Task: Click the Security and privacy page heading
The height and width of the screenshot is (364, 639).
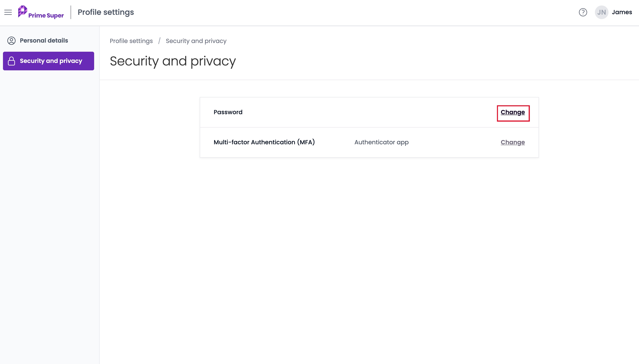Action: pos(173,61)
